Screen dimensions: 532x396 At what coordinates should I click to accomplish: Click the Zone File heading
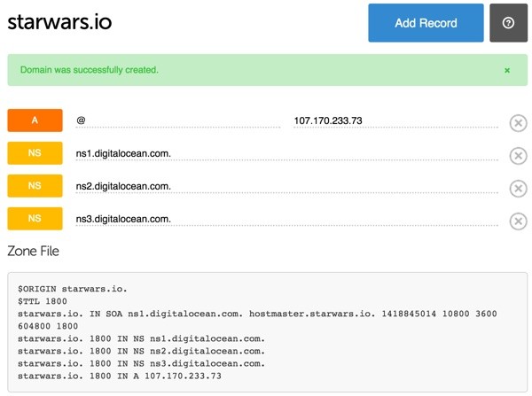(x=34, y=251)
